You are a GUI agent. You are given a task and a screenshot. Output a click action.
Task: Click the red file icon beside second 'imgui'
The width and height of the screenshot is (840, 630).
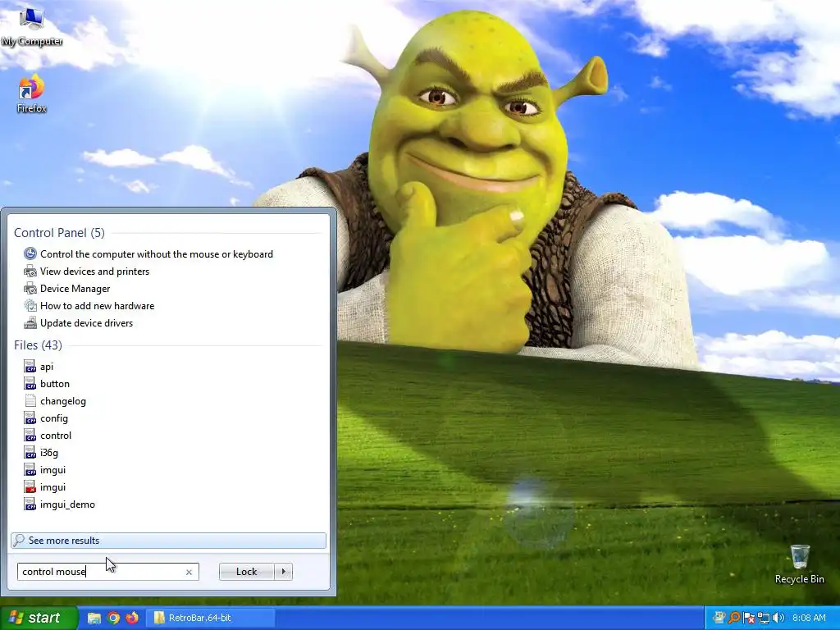[x=30, y=487]
